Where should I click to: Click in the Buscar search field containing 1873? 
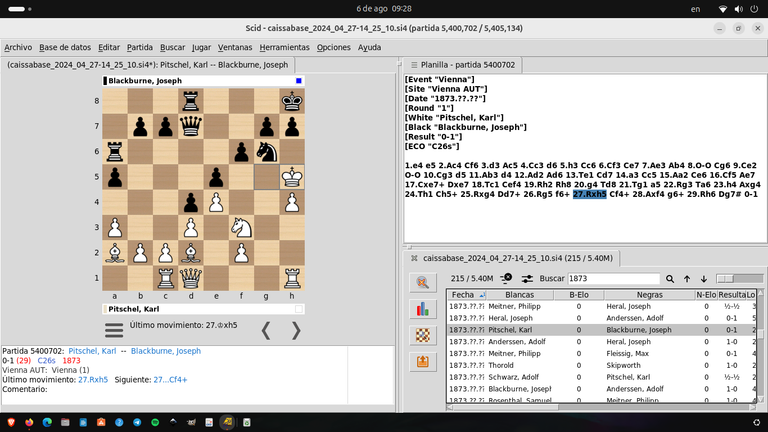pos(613,279)
